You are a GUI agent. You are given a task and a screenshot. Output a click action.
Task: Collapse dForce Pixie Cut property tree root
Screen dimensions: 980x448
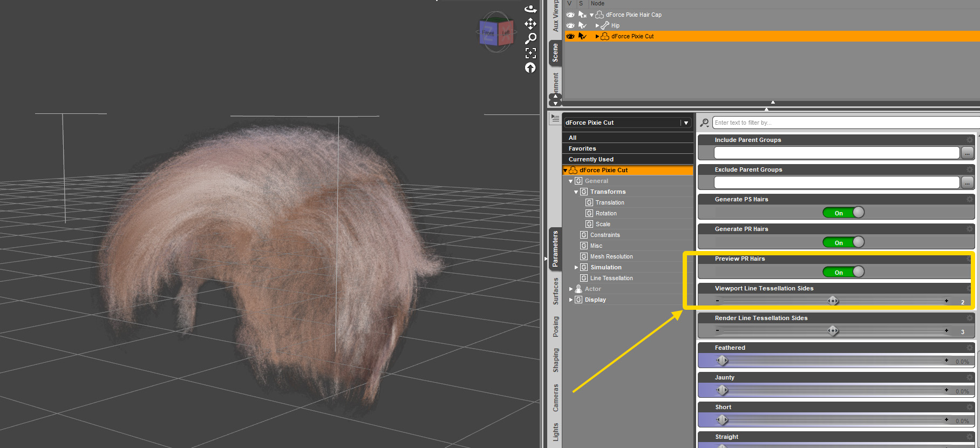[x=566, y=171]
